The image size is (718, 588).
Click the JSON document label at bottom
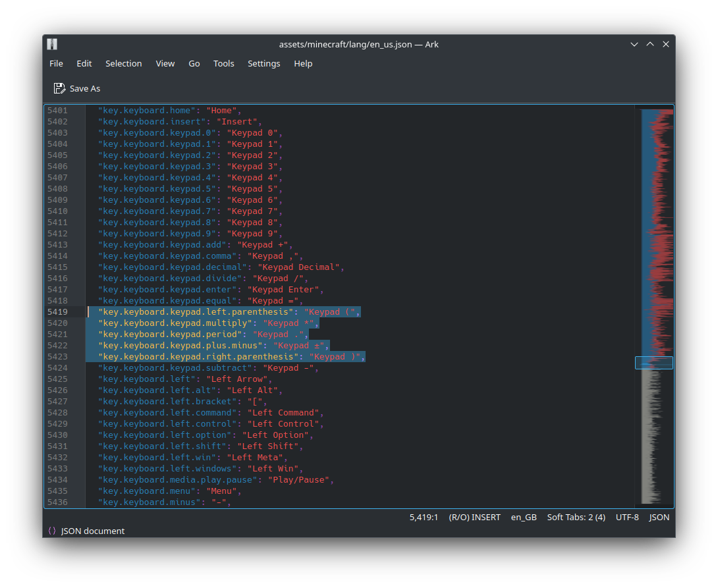92,531
